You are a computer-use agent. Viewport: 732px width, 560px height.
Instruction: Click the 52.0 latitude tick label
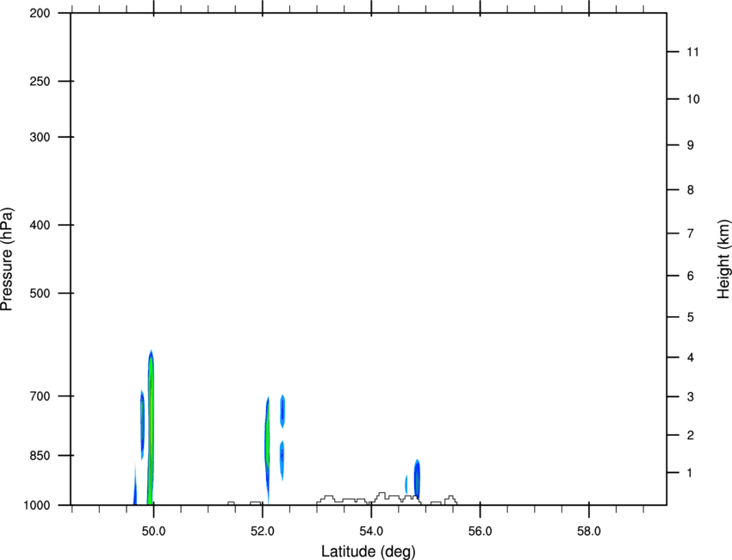coord(263,532)
